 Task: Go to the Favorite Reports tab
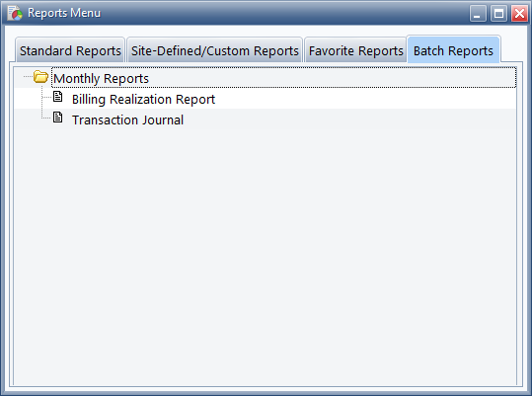click(x=356, y=50)
